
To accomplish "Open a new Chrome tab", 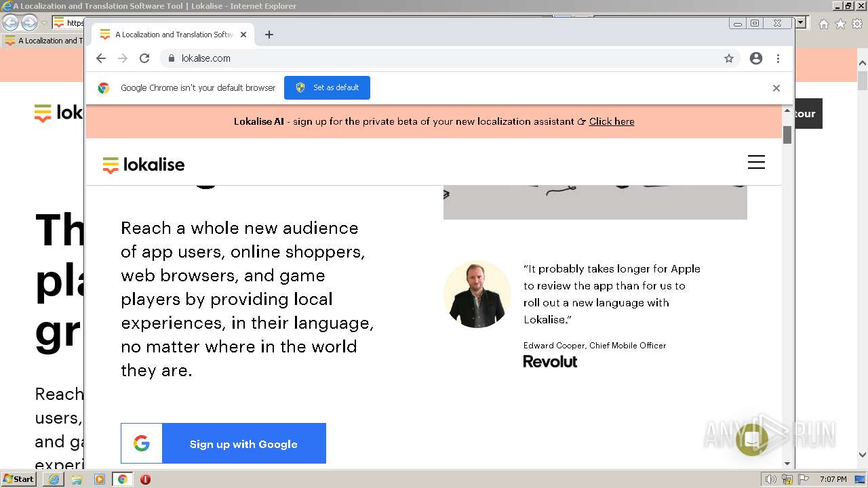I will [269, 35].
